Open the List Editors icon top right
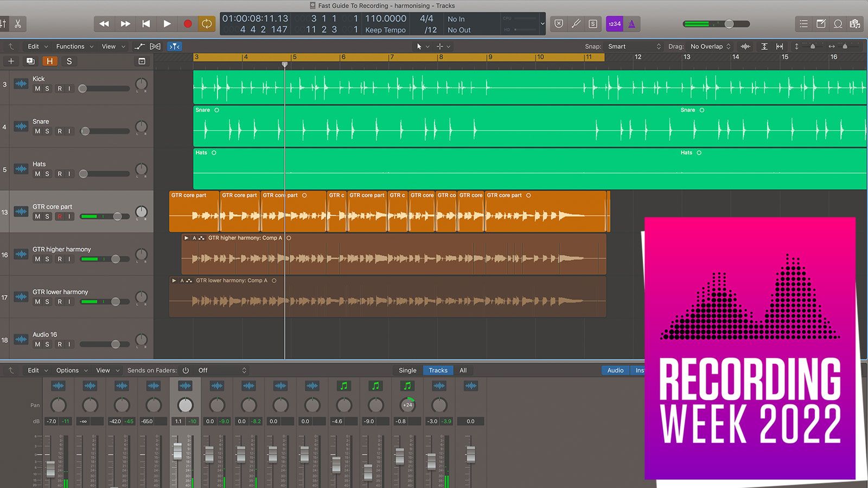This screenshot has width=868, height=488. pos(803,23)
